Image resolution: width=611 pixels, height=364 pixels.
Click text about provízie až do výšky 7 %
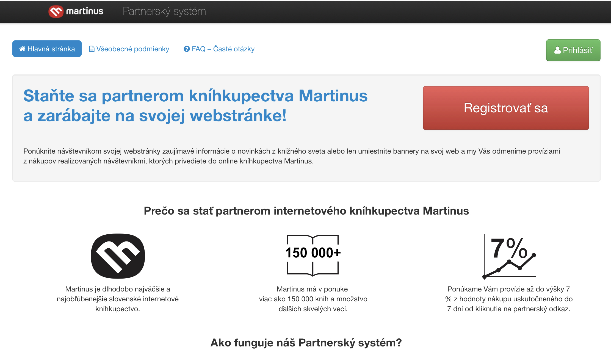click(509, 299)
